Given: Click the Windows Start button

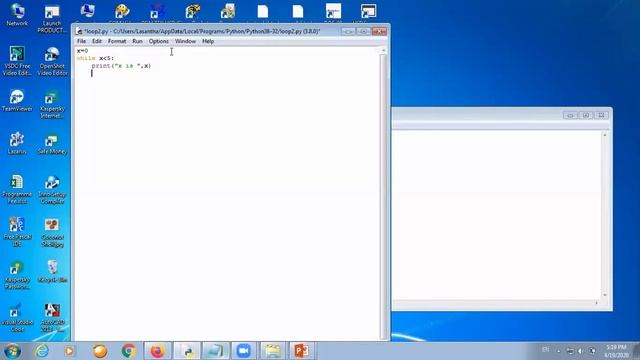Looking at the screenshot, I should click(12, 351).
